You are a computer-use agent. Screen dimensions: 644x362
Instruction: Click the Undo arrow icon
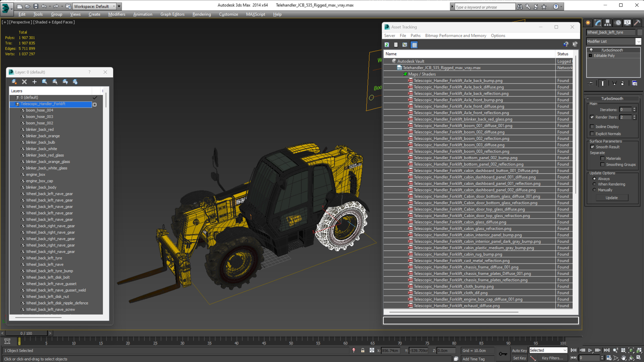tap(44, 6)
